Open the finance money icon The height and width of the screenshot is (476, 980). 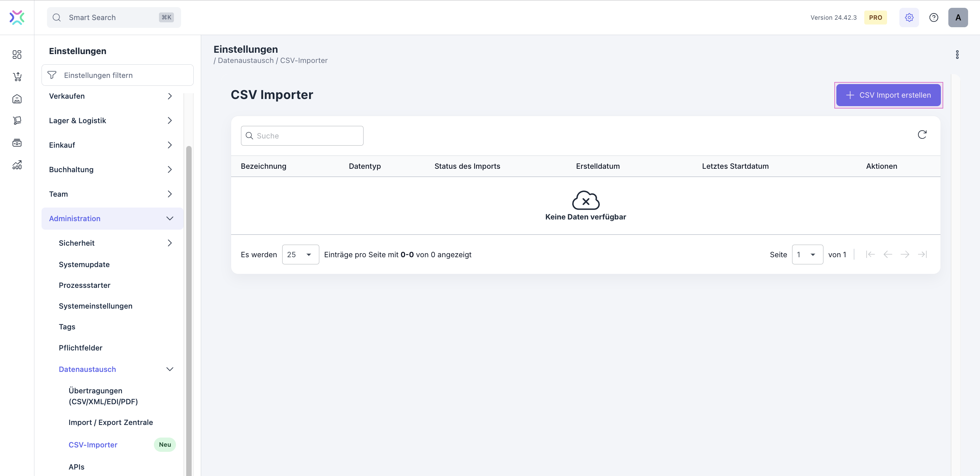click(17, 143)
